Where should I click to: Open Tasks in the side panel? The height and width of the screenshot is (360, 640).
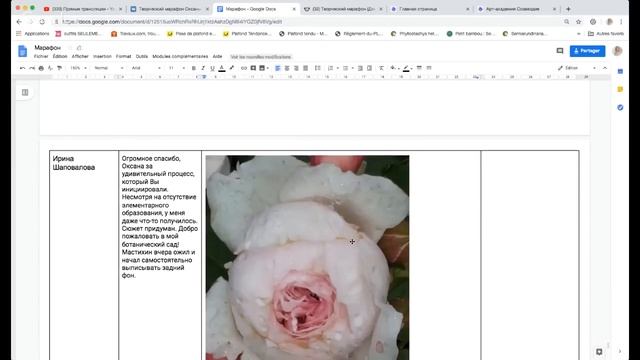[x=620, y=107]
